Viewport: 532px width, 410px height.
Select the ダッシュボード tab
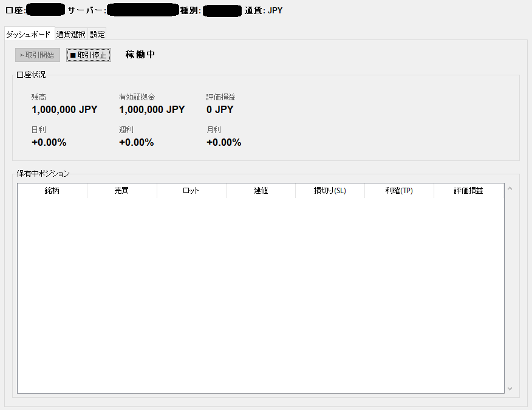pyautogui.click(x=29, y=34)
